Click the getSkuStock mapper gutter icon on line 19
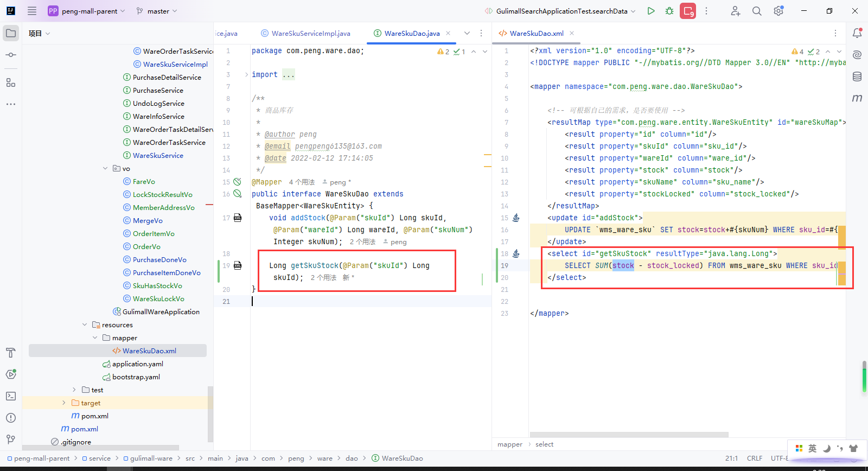This screenshot has width=868, height=471. 238,265
